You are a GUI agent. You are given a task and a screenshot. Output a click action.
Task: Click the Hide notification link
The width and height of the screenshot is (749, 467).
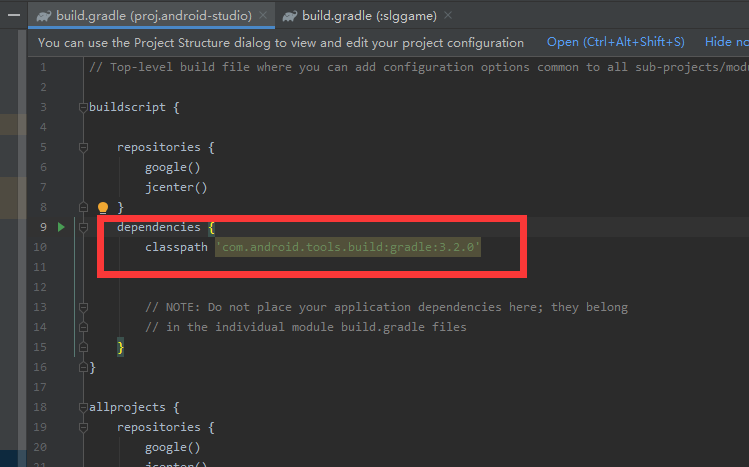[726, 42]
